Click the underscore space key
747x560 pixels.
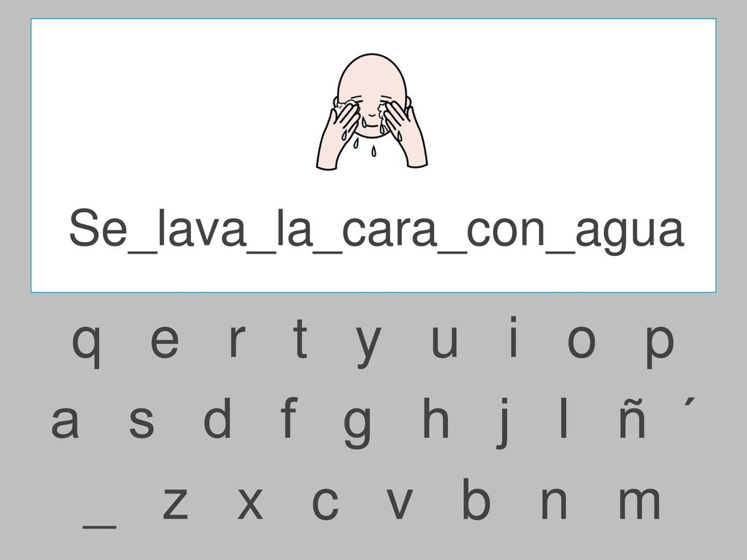click(99, 526)
